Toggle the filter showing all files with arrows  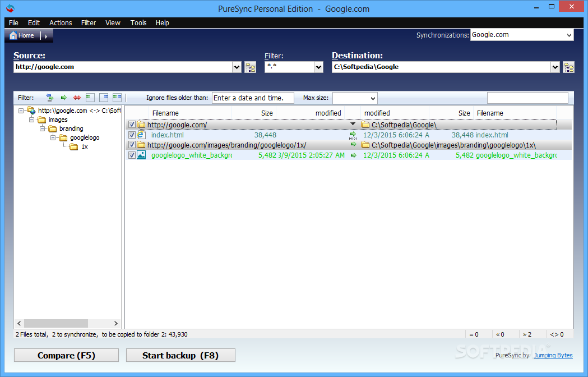pyautogui.click(x=50, y=98)
